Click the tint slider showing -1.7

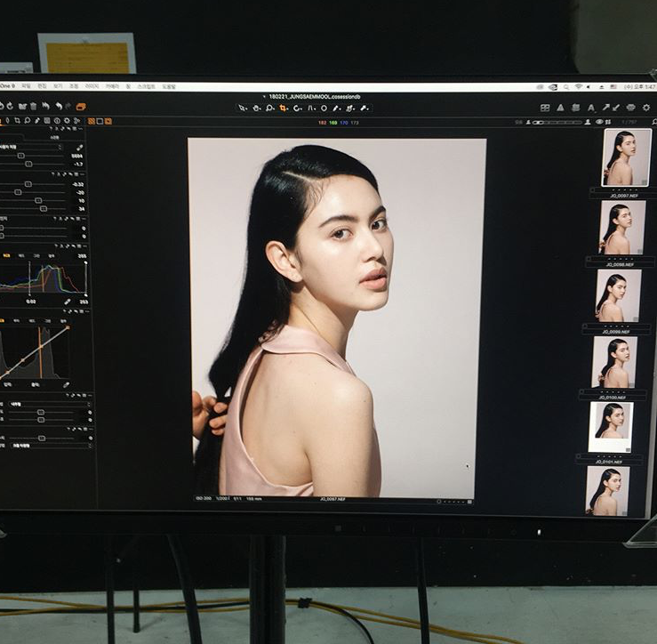(x=31, y=164)
